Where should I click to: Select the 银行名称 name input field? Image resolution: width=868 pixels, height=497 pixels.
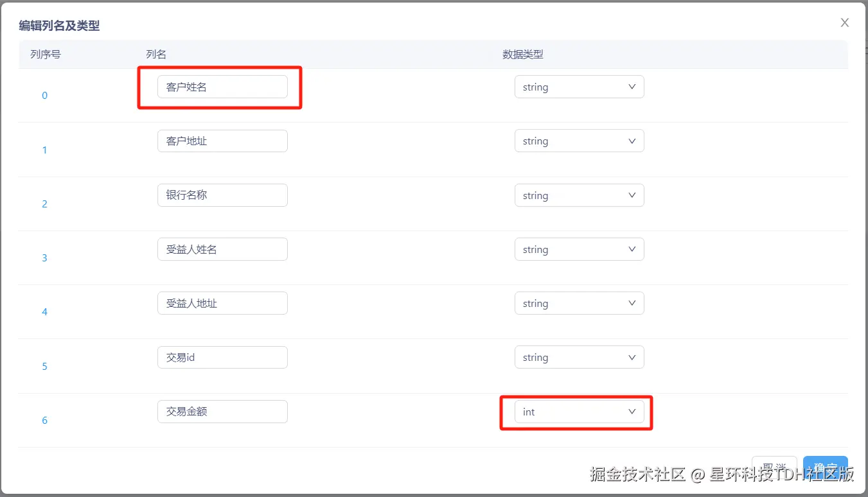click(222, 195)
